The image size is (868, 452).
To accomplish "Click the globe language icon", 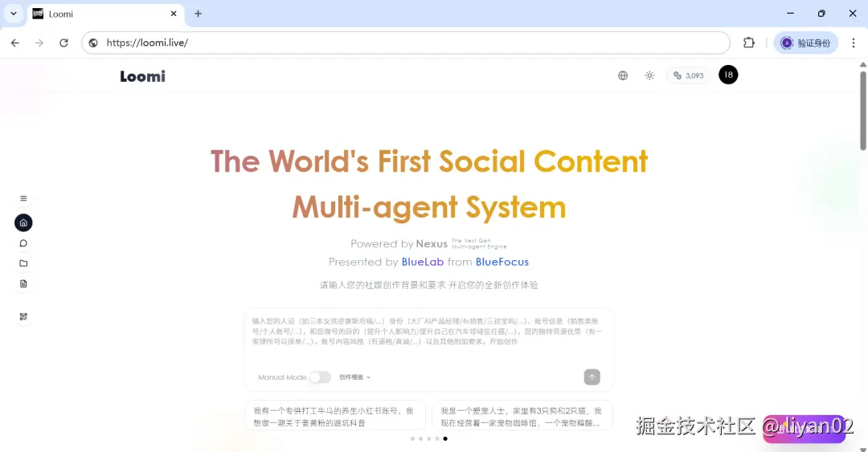I will tap(623, 75).
